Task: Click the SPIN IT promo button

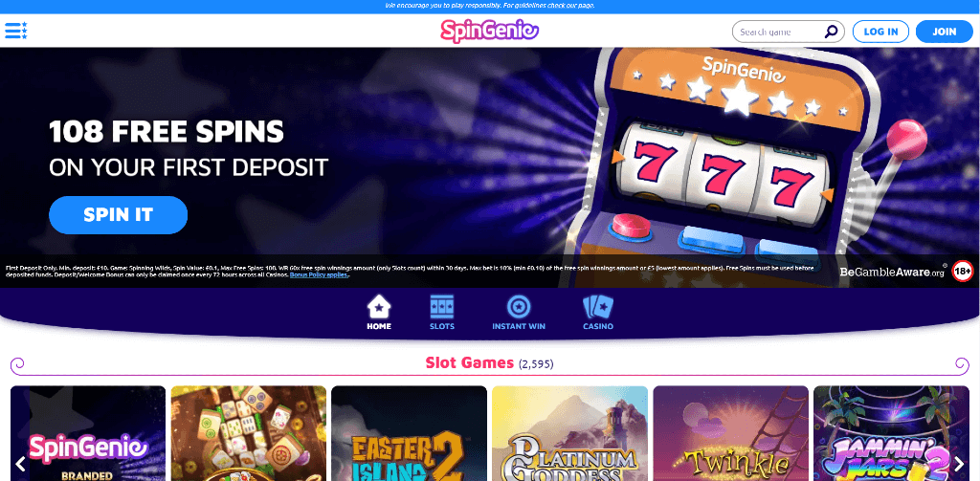Action: (118, 215)
